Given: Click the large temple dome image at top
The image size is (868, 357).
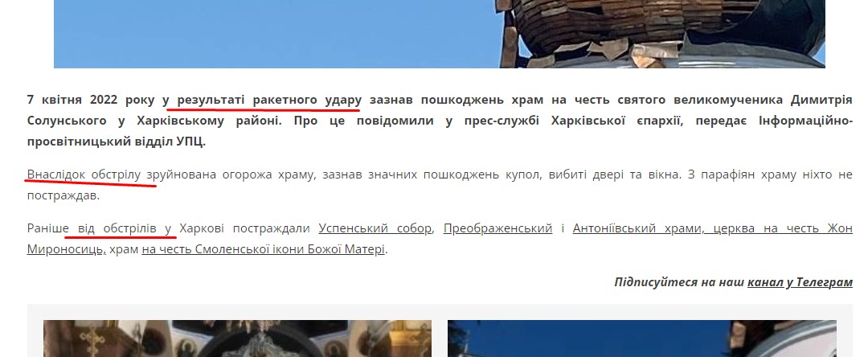Looking at the screenshot, I should pyautogui.click(x=439, y=34).
